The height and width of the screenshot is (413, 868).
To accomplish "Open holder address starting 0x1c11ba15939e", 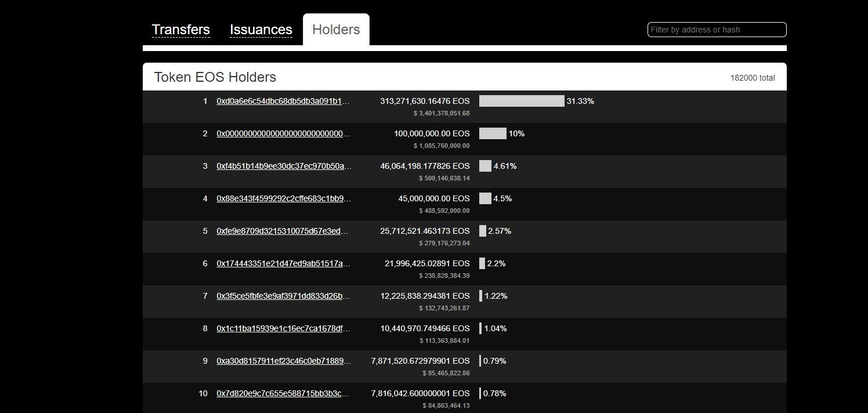I will 283,328.
